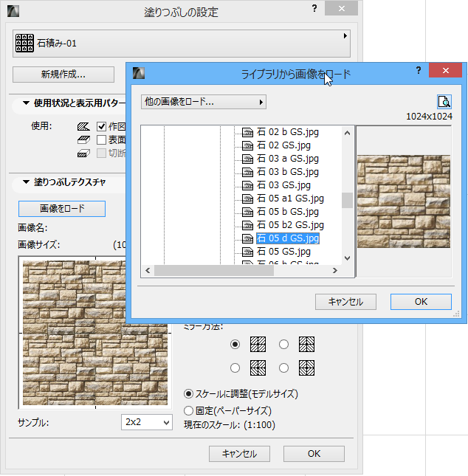Click the first mirror method pattern icon
Viewport: 468px width, 476px height.
pos(258,344)
